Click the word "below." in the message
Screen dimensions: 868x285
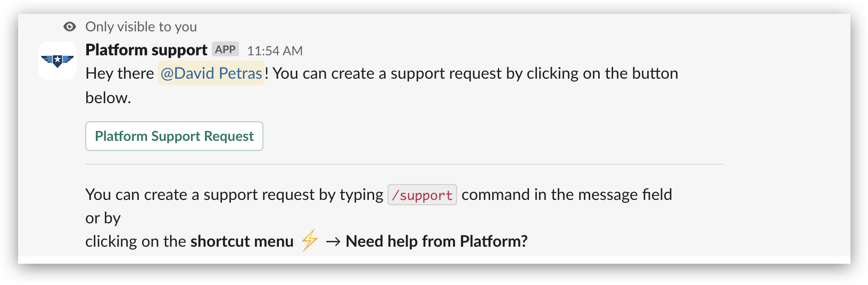pos(108,98)
